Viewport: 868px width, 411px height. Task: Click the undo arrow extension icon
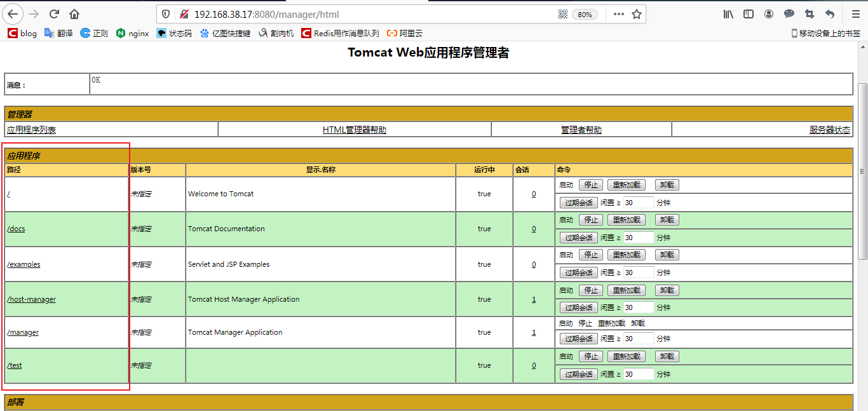(x=830, y=14)
